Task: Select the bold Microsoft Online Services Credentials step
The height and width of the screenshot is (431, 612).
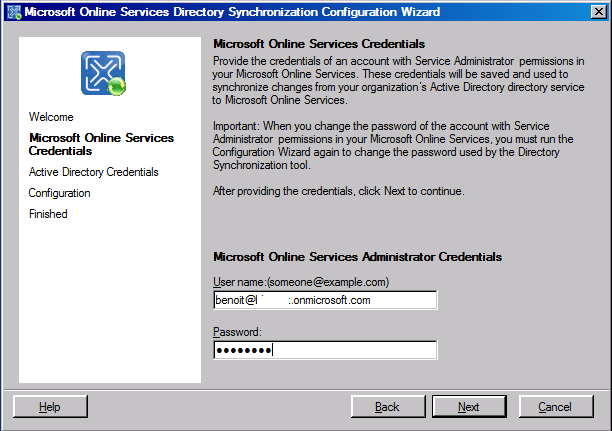Action: [x=101, y=144]
